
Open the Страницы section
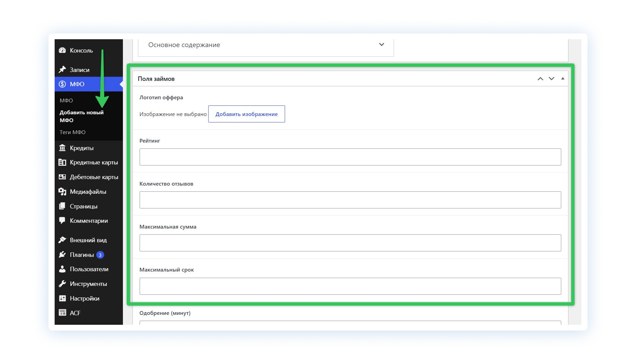tap(84, 206)
